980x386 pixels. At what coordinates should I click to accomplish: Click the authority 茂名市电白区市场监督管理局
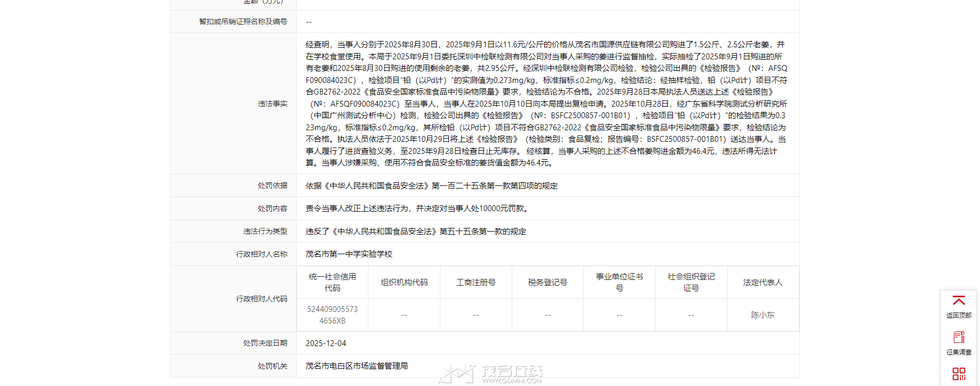pyautogui.click(x=356, y=366)
